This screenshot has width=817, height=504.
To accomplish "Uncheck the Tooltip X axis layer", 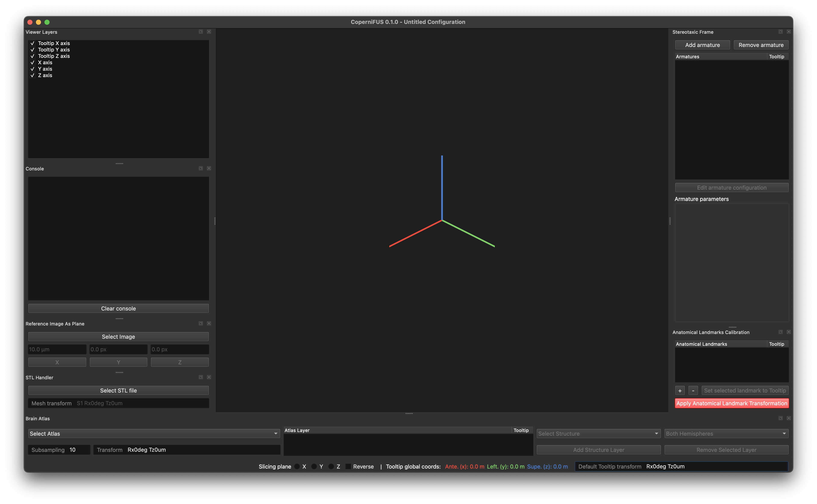I will click(32, 43).
